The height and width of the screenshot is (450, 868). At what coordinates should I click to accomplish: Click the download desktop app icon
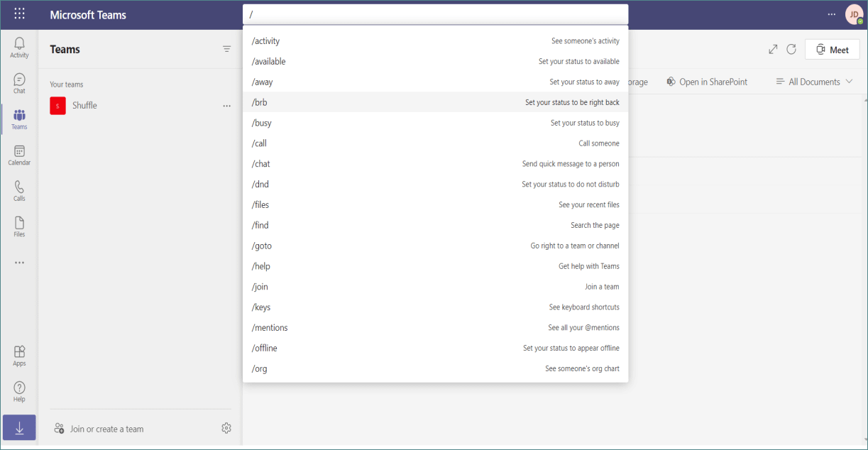click(x=19, y=427)
